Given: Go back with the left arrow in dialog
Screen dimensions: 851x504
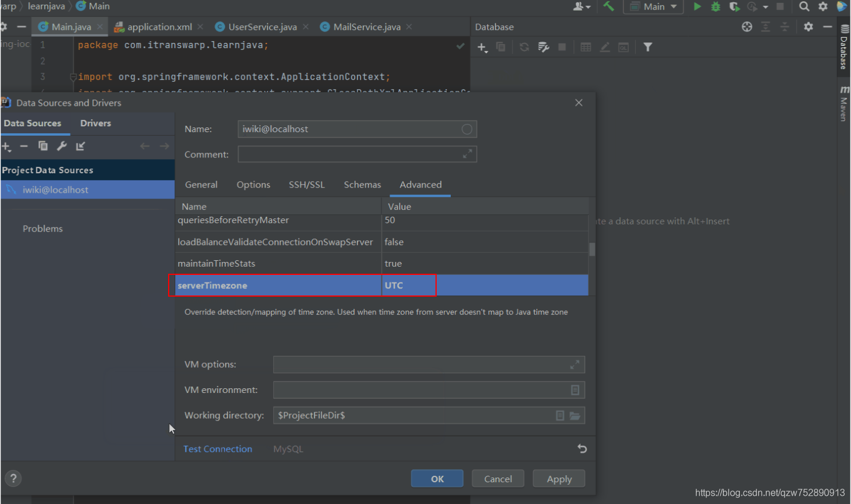Looking at the screenshot, I should 145,146.
